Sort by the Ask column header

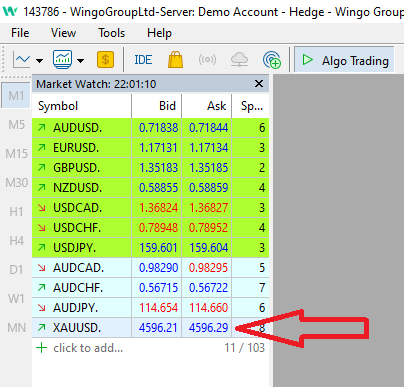tap(207, 106)
